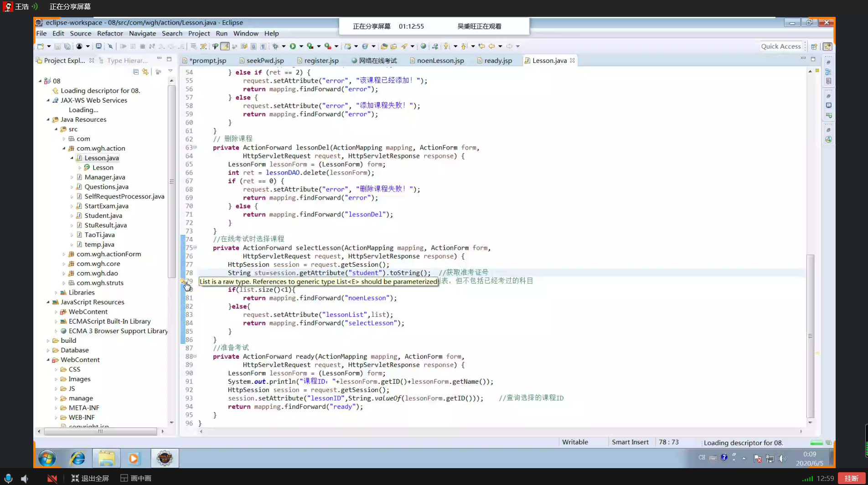Minimize the Project Explorer view
This screenshot has height=485, width=868.
click(x=159, y=59)
